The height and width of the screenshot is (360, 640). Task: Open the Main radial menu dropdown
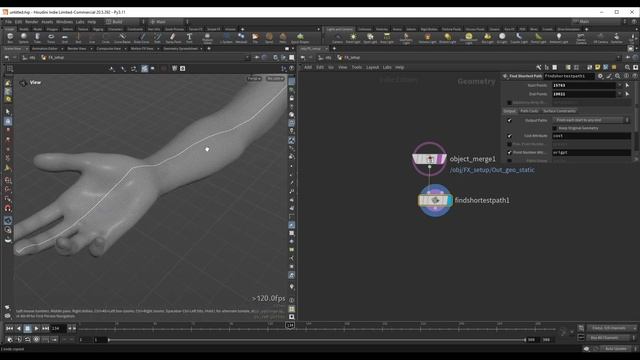(x=168, y=22)
